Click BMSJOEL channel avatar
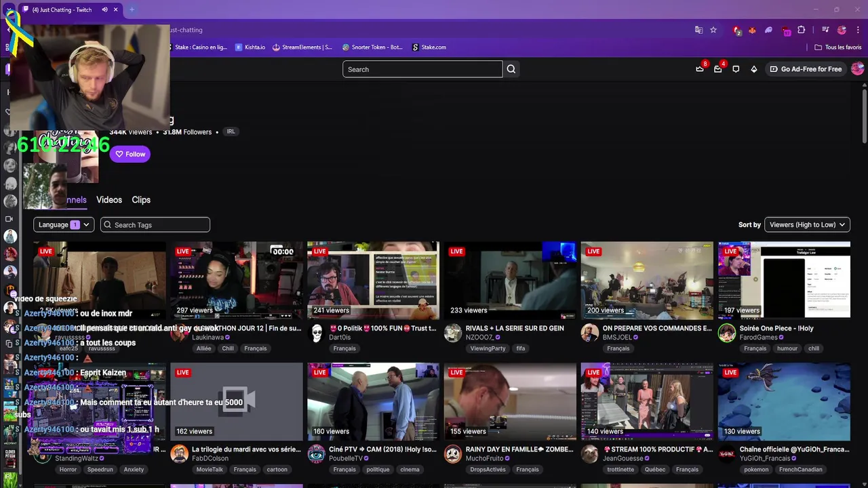The image size is (868, 488). coord(590,333)
